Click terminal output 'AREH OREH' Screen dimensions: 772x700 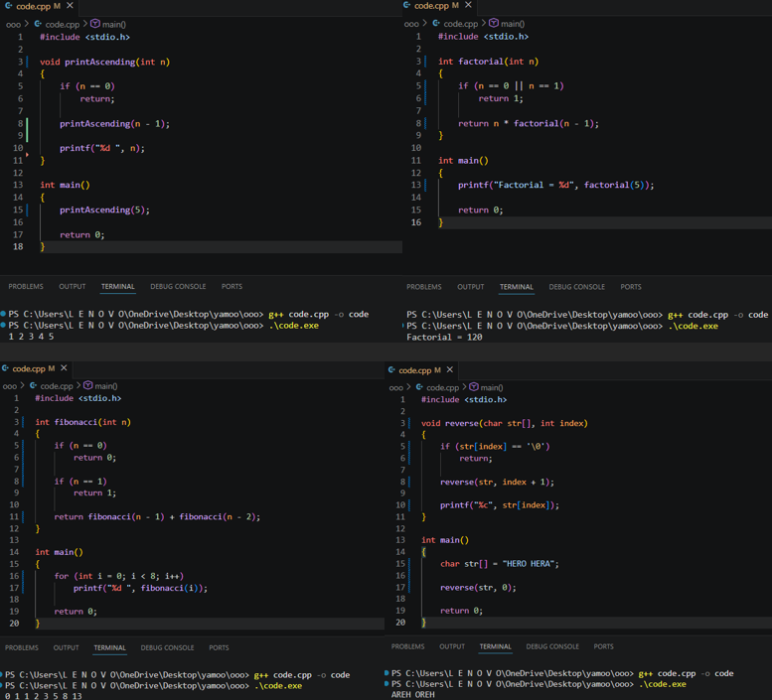point(413,695)
